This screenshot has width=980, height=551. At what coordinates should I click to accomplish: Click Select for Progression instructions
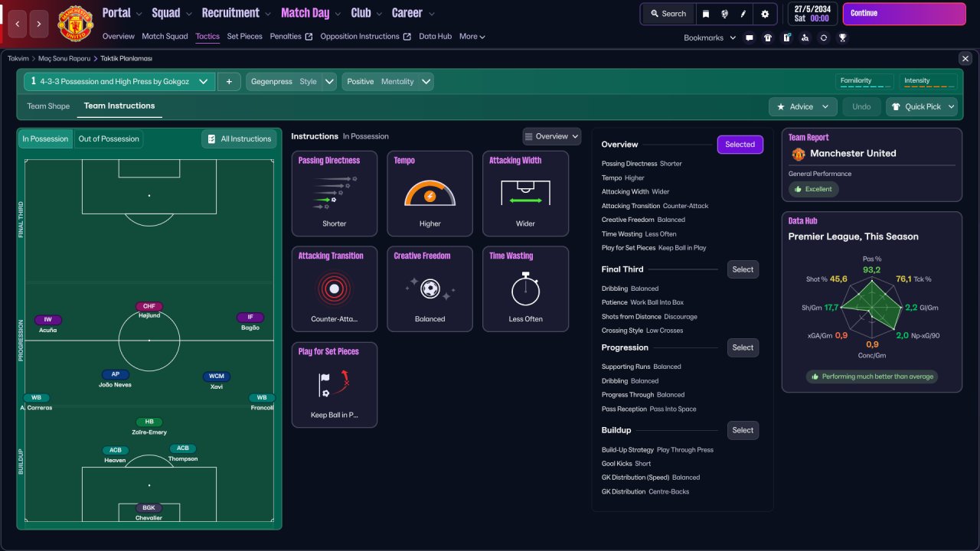(743, 347)
